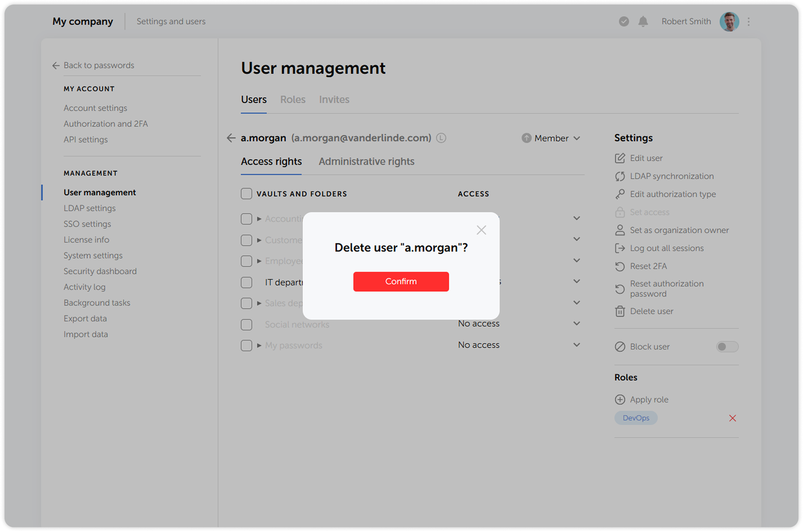
Task: Click Robert Smith's avatar thumbnail
Action: (x=729, y=22)
